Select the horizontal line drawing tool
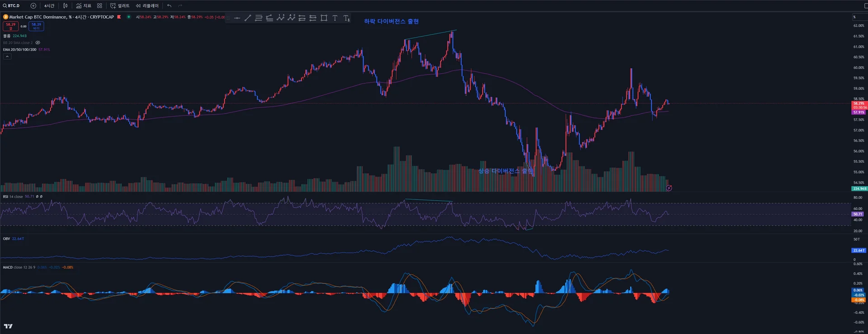Image resolution: width=868 pixels, height=334 pixels. 237,18
